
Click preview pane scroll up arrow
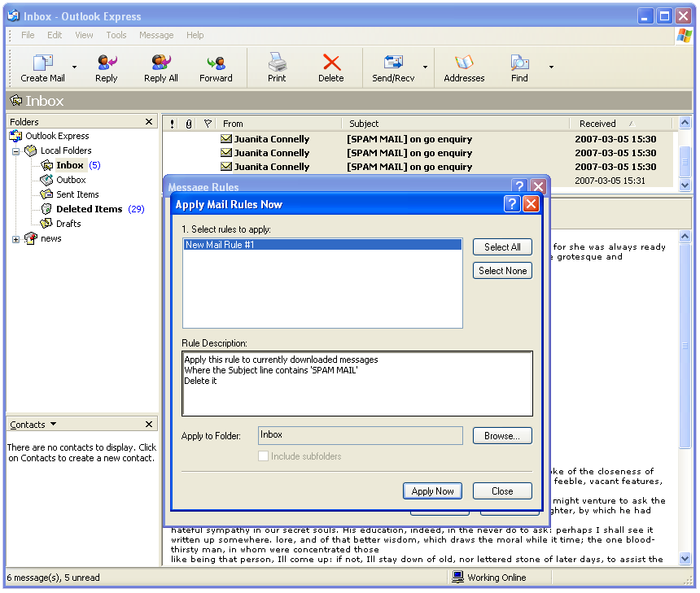click(685, 236)
